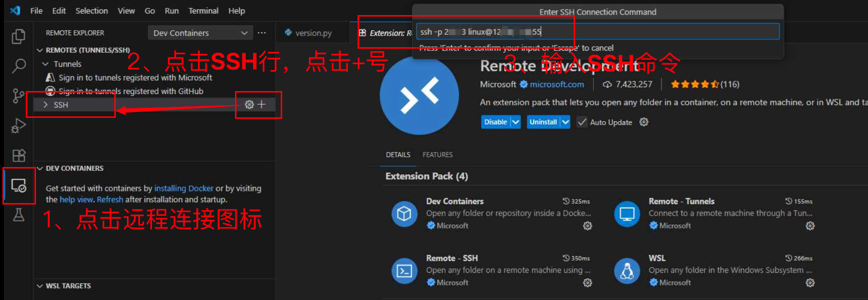Open the Dev Containers dropdown in Remote Explorer
This screenshot has width=868, height=300.
tap(200, 33)
